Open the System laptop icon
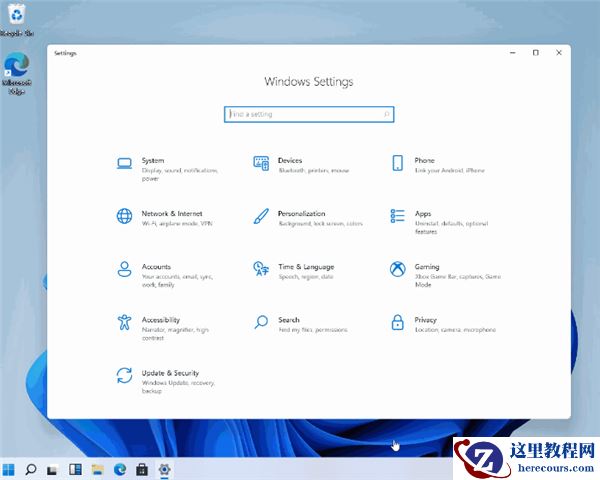This screenshot has width=600, height=480. tap(124, 163)
